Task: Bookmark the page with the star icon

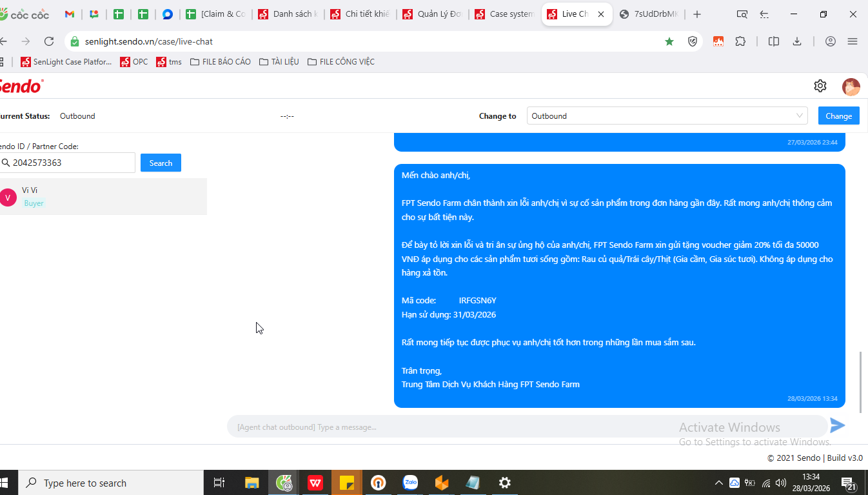Action: [669, 41]
